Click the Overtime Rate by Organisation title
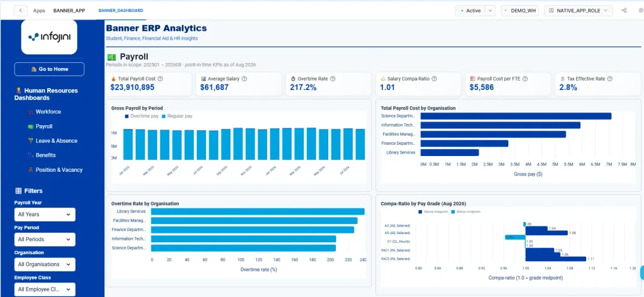Image resolution: width=644 pixels, height=297 pixels. tap(145, 203)
